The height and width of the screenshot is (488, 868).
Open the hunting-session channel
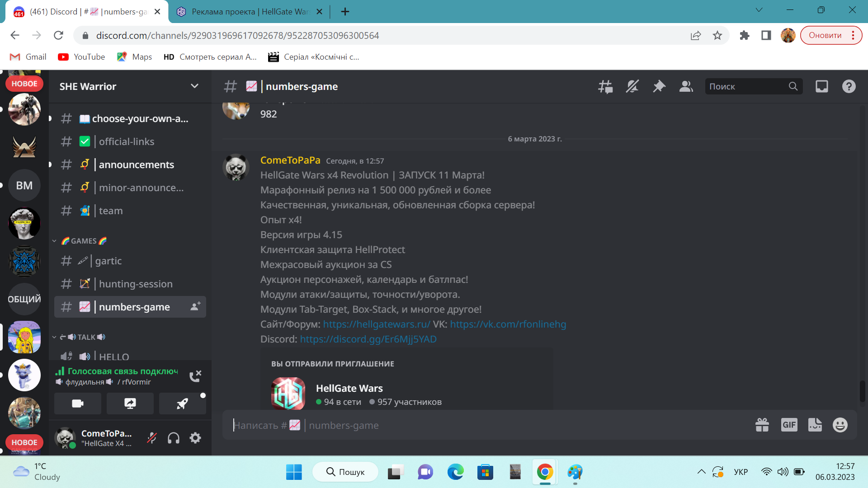coord(130,284)
